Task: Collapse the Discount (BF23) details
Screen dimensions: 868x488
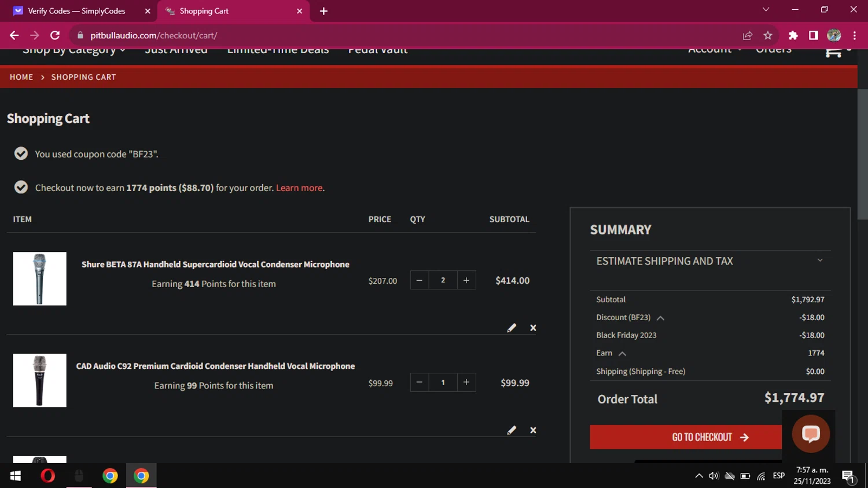Action: click(x=660, y=318)
